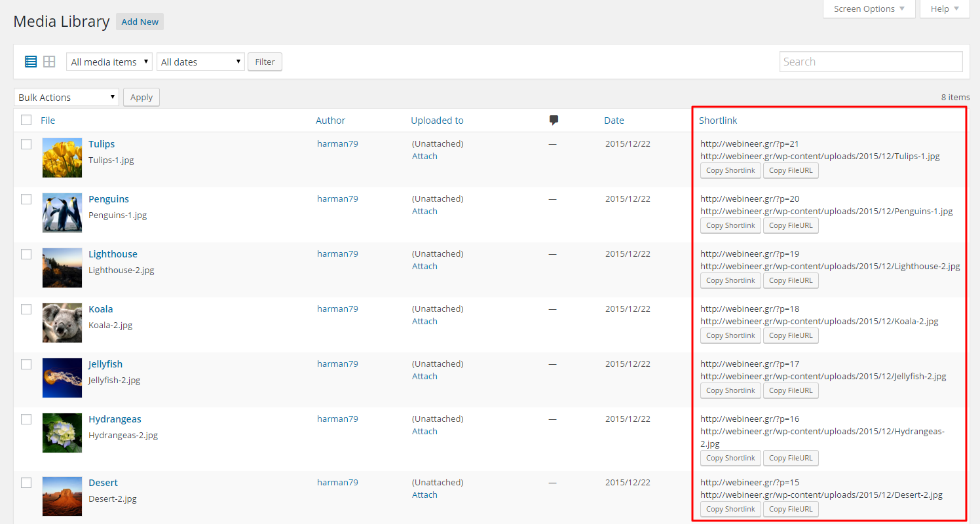The width and height of the screenshot is (980, 524).
Task: Switch to list view icon
Action: tap(31, 62)
